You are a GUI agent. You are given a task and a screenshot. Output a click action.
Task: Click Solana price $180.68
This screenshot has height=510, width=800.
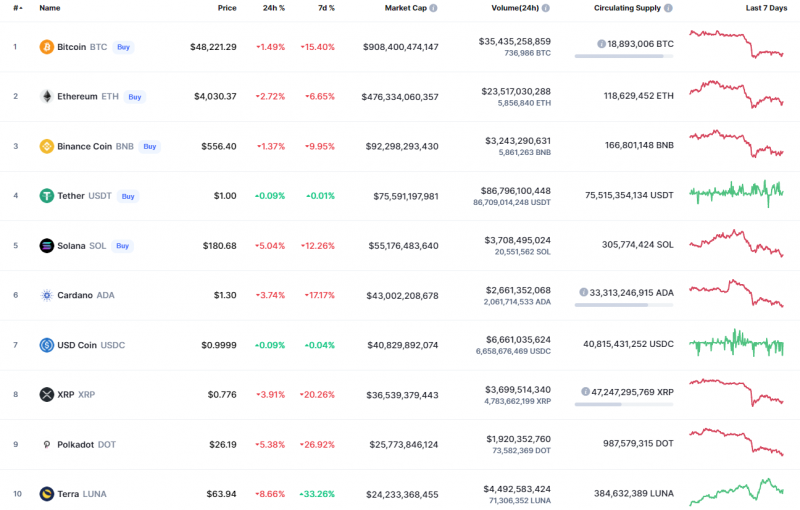pos(219,246)
